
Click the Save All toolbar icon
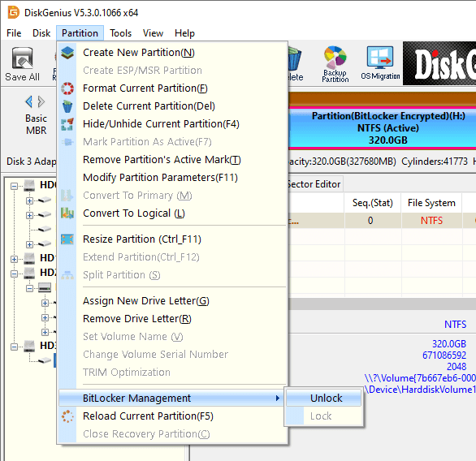pyautogui.click(x=22, y=64)
